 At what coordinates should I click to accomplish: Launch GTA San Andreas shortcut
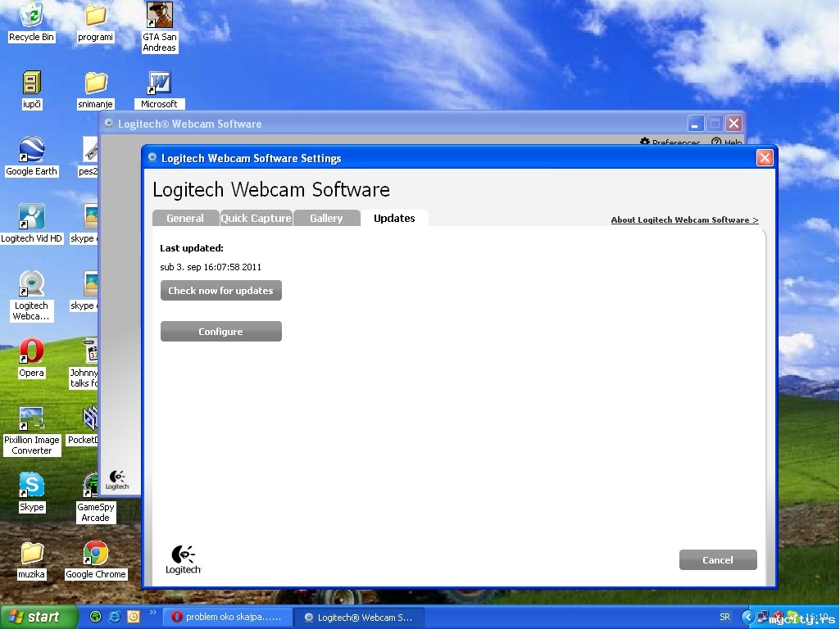[159, 27]
